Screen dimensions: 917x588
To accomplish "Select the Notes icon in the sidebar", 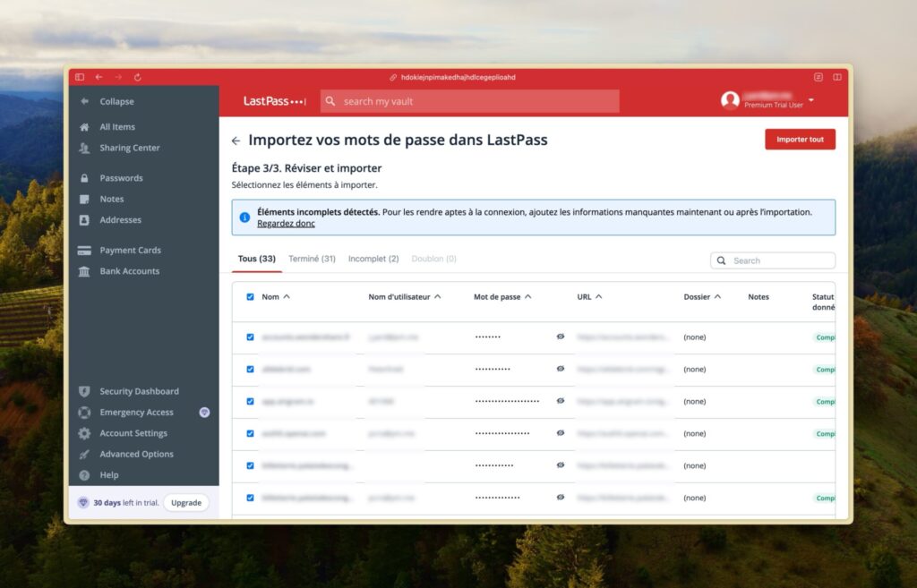I will point(84,200).
